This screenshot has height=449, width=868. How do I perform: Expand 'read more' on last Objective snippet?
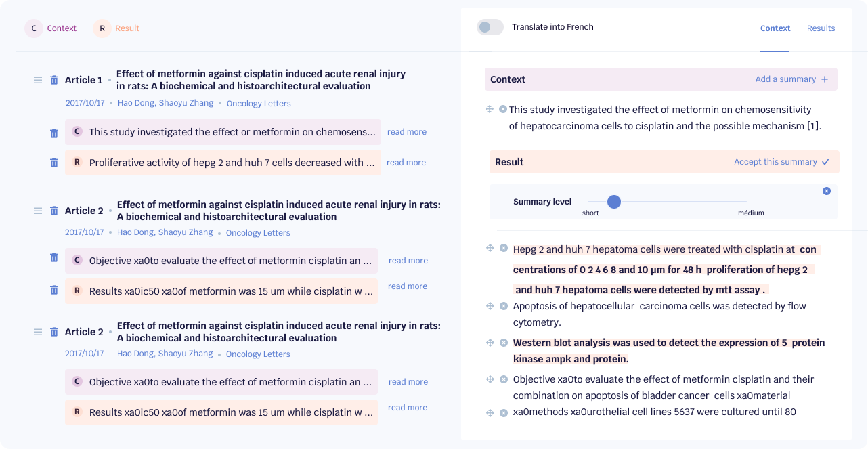click(408, 382)
